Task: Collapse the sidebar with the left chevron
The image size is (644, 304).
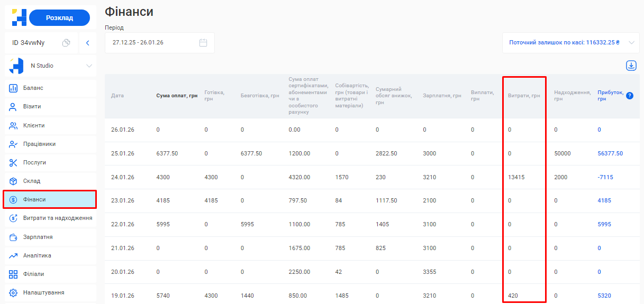Action: point(88,43)
